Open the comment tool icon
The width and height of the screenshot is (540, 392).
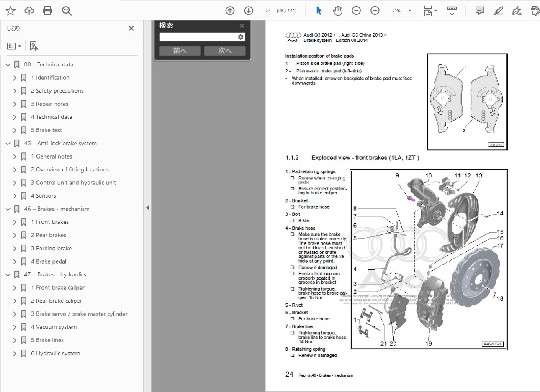[x=479, y=11]
